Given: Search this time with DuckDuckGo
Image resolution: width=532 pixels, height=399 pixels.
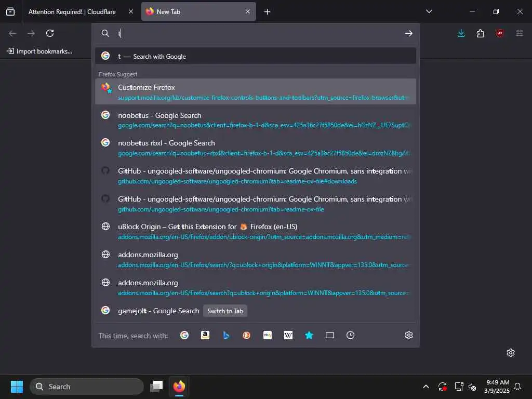Looking at the screenshot, I should (x=247, y=335).
